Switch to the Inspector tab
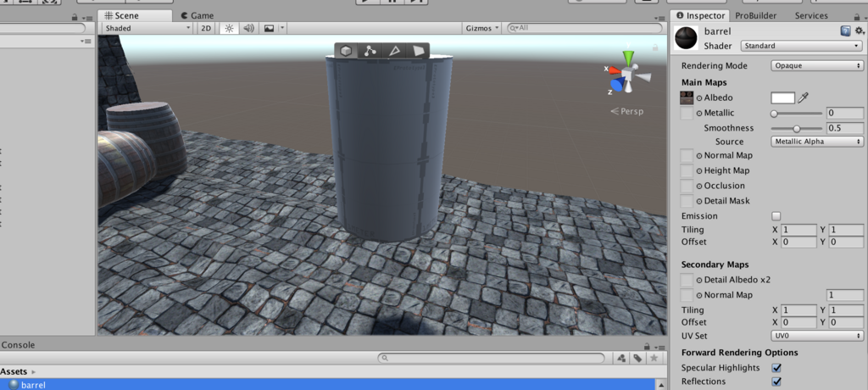This screenshot has height=390, width=868. (x=700, y=15)
